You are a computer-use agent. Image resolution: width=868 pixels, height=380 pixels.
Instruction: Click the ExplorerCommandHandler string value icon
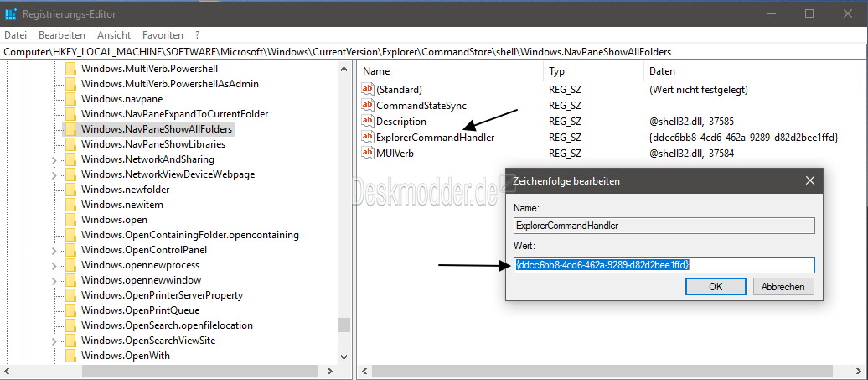coord(368,137)
